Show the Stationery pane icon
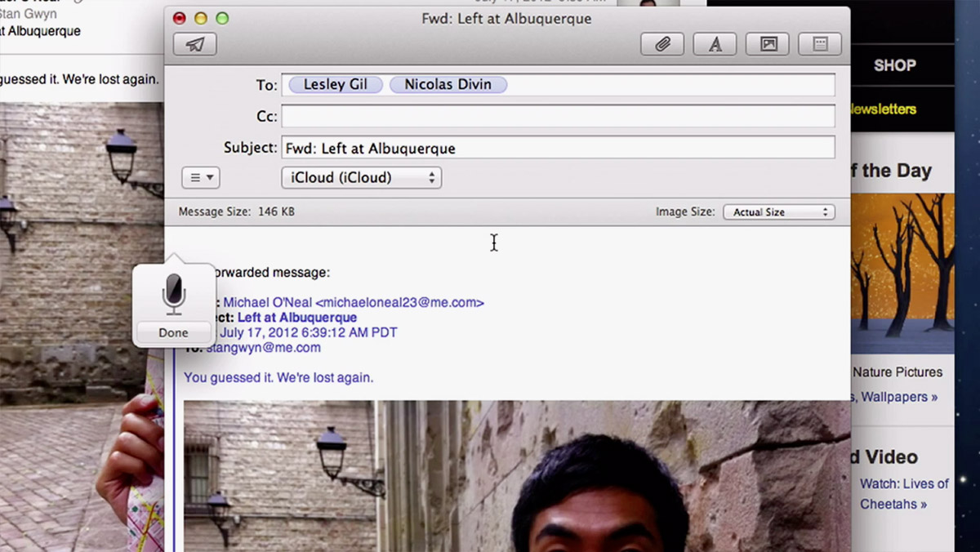 [x=820, y=44]
